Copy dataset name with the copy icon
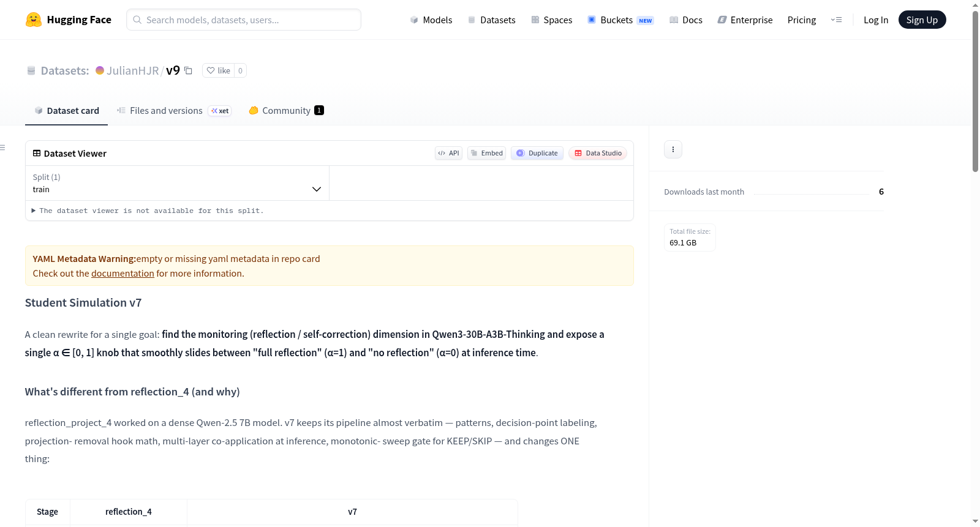This screenshot has width=980, height=527. point(189,71)
